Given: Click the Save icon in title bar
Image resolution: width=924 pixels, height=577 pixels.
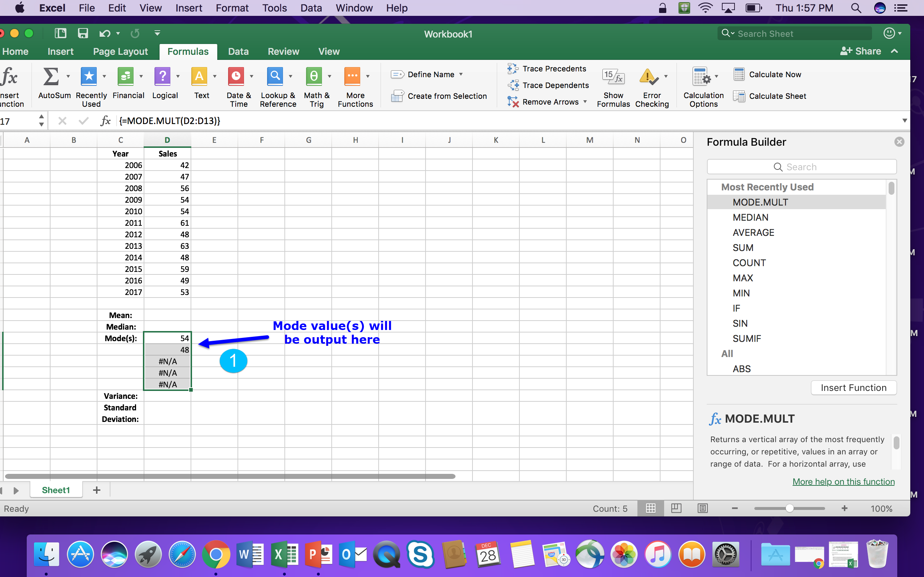Looking at the screenshot, I should pos(83,34).
